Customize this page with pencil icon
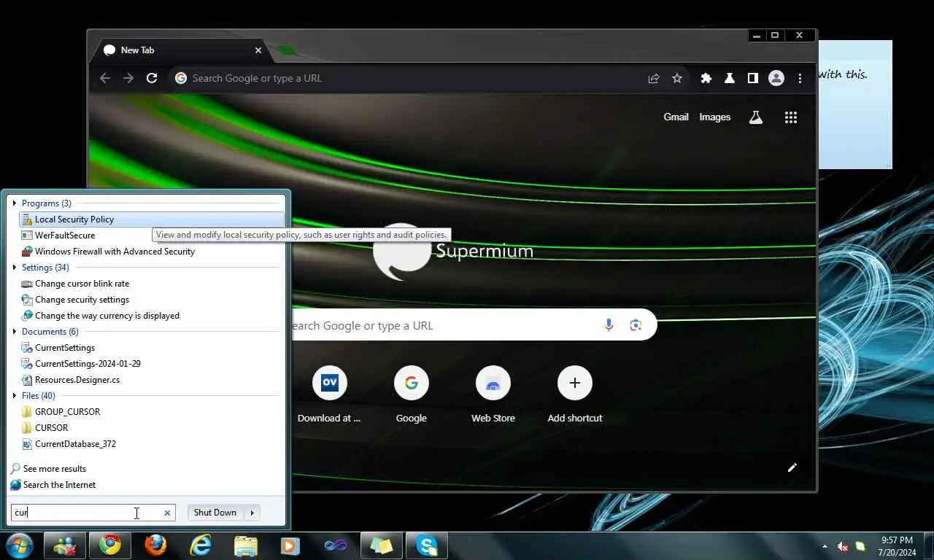This screenshot has height=560, width=934. [x=792, y=467]
